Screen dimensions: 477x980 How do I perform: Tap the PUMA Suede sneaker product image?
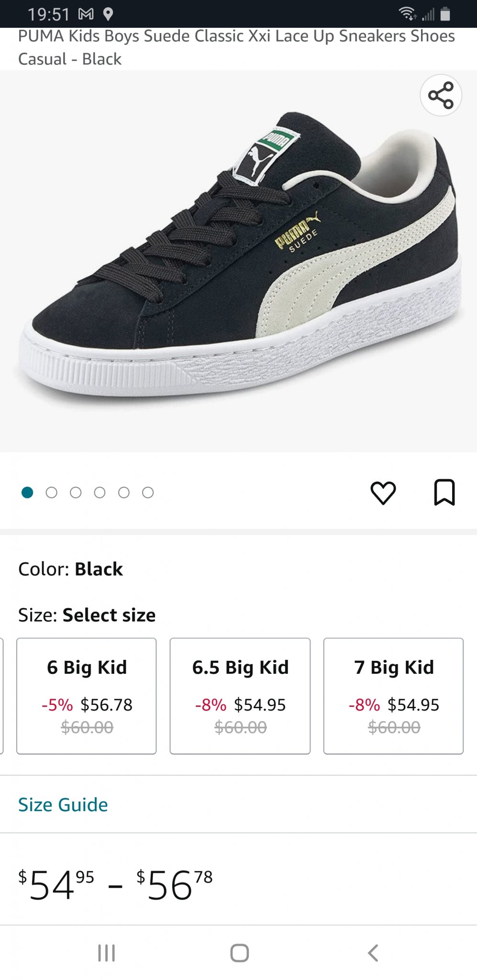238,261
